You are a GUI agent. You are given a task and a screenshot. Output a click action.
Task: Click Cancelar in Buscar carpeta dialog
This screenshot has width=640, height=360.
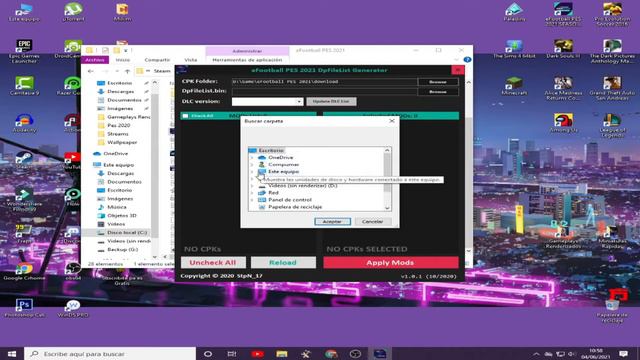tap(372, 222)
